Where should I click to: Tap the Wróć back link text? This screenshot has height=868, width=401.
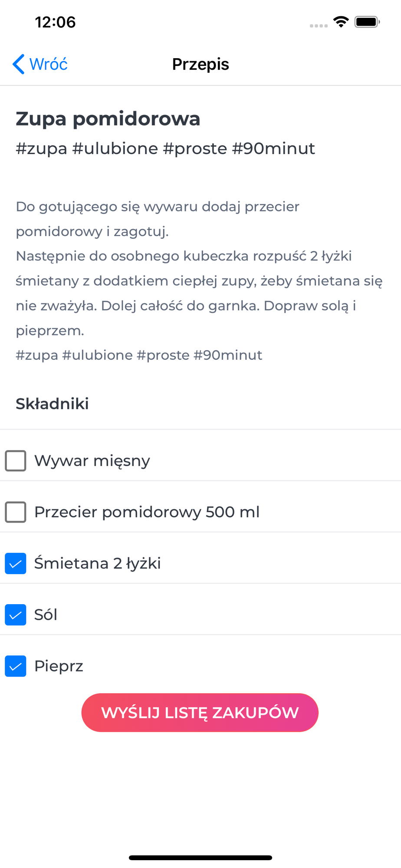coord(48,64)
